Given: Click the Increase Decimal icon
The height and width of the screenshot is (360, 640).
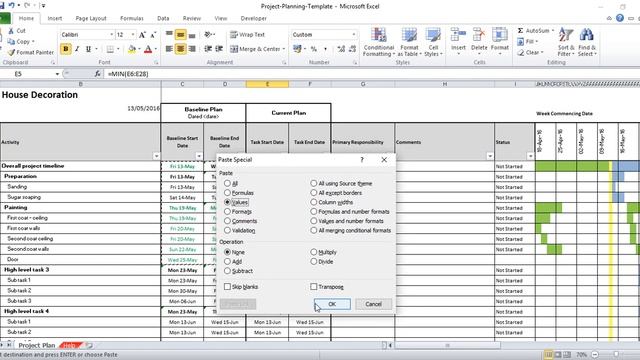Looking at the screenshot, I should [x=341, y=49].
